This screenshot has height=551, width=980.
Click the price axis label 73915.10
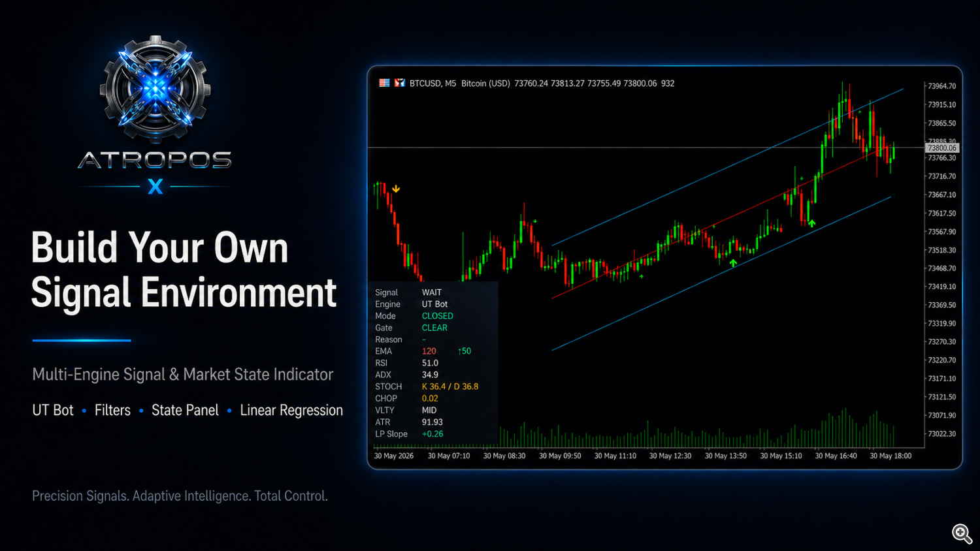[x=942, y=104]
